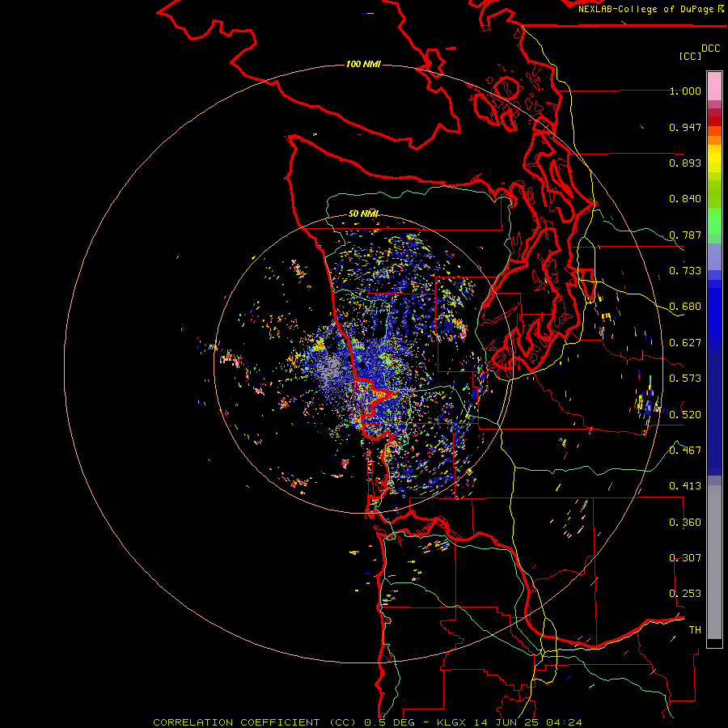The width and height of the screenshot is (728, 728).
Task: Click the 0.467 legend value
Action: pyautogui.click(x=685, y=451)
